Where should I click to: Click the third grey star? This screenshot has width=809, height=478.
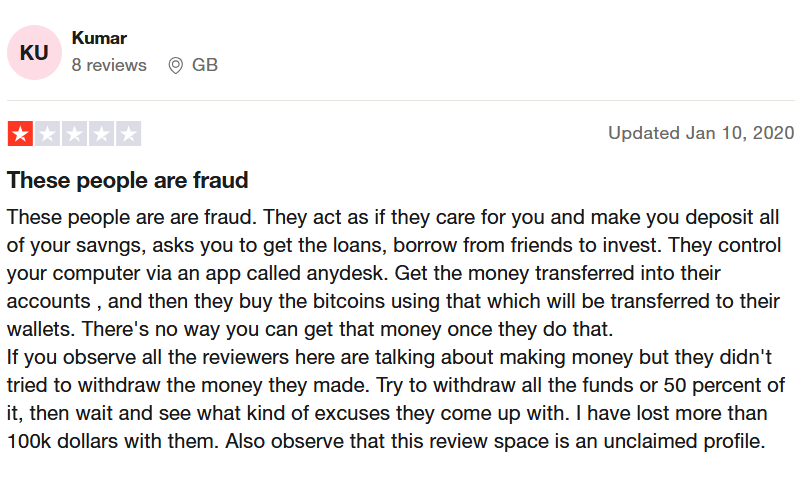point(74,134)
